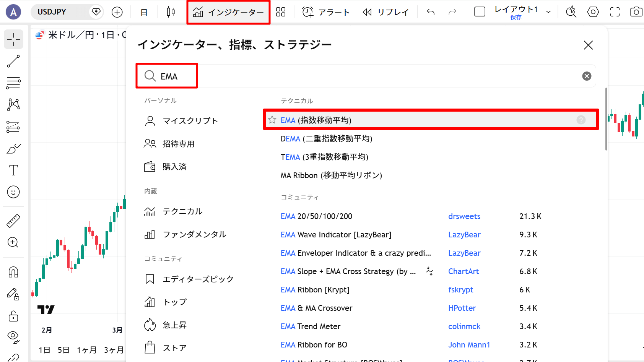Select the trend line drawing tool

[13, 61]
